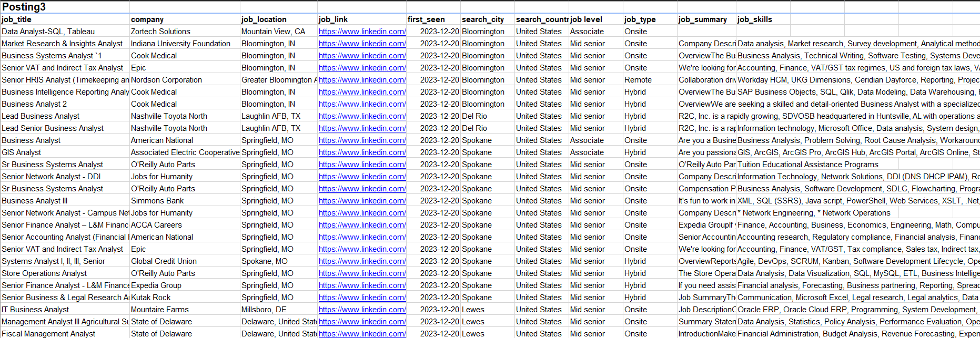
Task: Click the Store Operations Analyst job link
Action: (x=362, y=273)
